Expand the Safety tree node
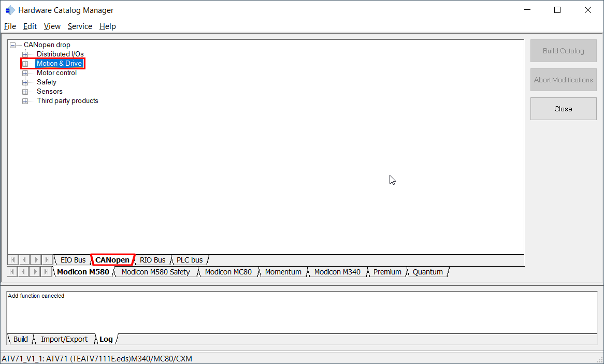 click(x=25, y=82)
